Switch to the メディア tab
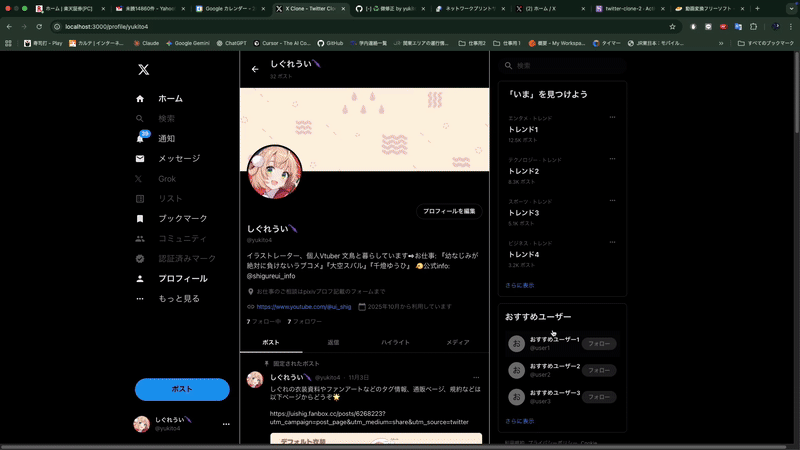The width and height of the screenshot is (800, 450). 458,342
